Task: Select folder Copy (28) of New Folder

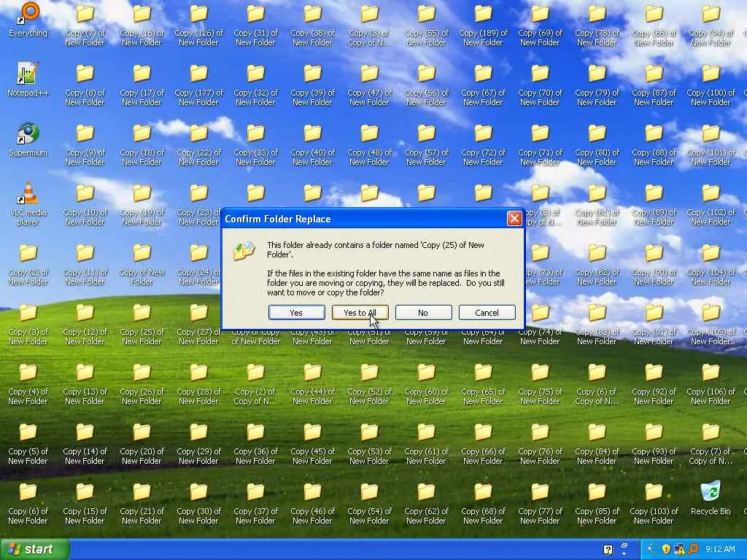Action: coord(198,385)
